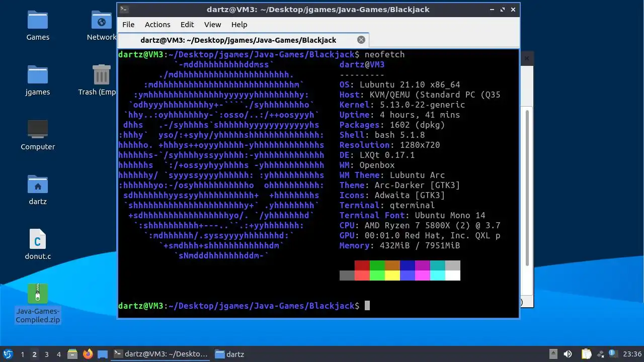The image size is (644, 362).
Task: Click the white neofetch color block
Action: (453, 276)
